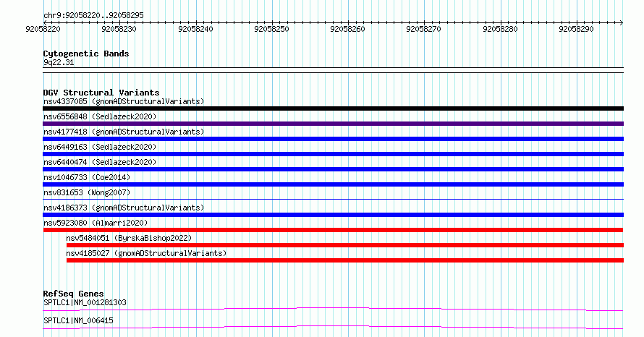Screen dimensions: 644x337
Task: Click the magenta NM_006415 gene line
Action: point(333,327)
